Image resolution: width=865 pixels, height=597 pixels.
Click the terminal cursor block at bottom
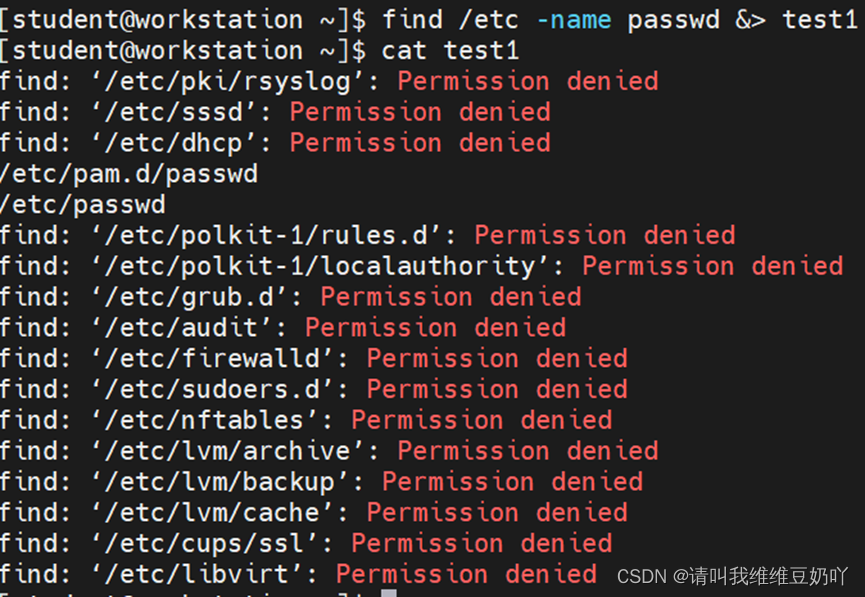tap(389, 593)
